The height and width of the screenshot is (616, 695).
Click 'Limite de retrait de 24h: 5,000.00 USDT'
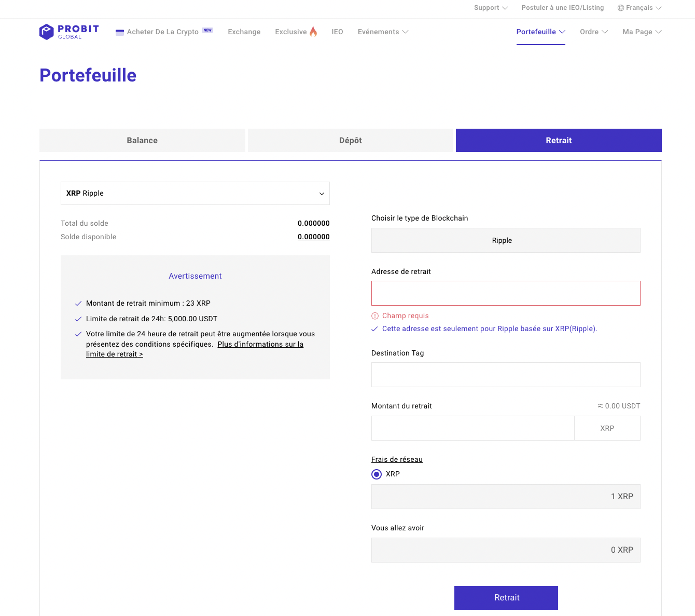pos(151,319)
